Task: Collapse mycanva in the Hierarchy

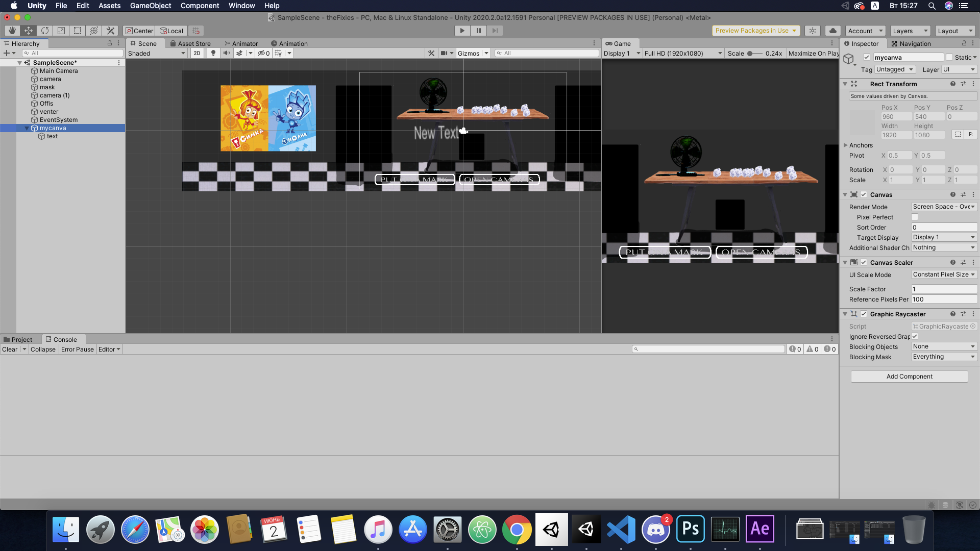Action: point(27,128)
